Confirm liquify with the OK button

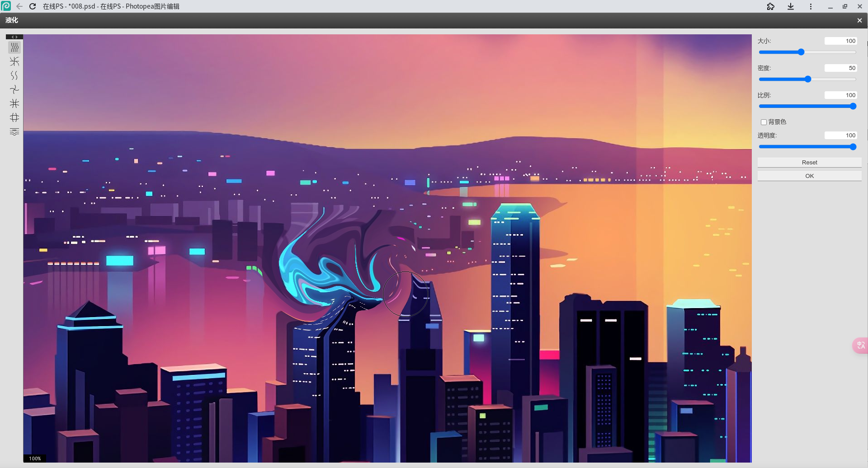click(809, 176)
